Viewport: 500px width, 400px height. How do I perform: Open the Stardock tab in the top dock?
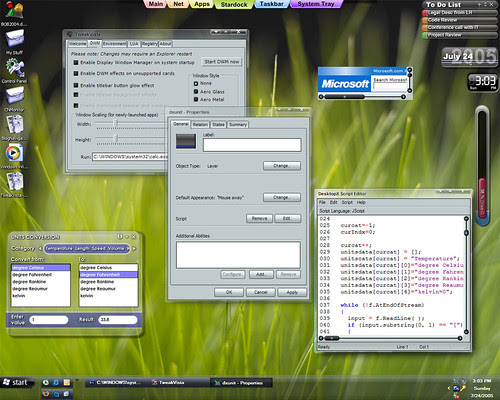coord(234,4)
